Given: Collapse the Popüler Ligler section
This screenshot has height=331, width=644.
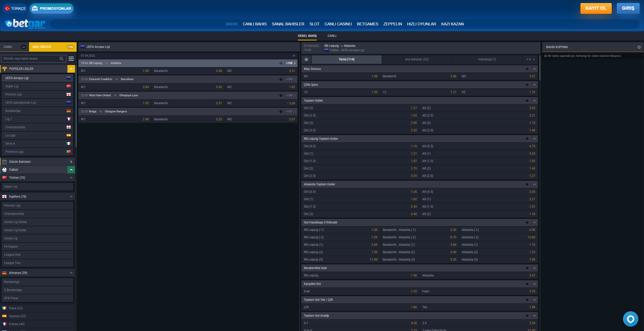Looking at the screenshot, I should pos(71,69).
